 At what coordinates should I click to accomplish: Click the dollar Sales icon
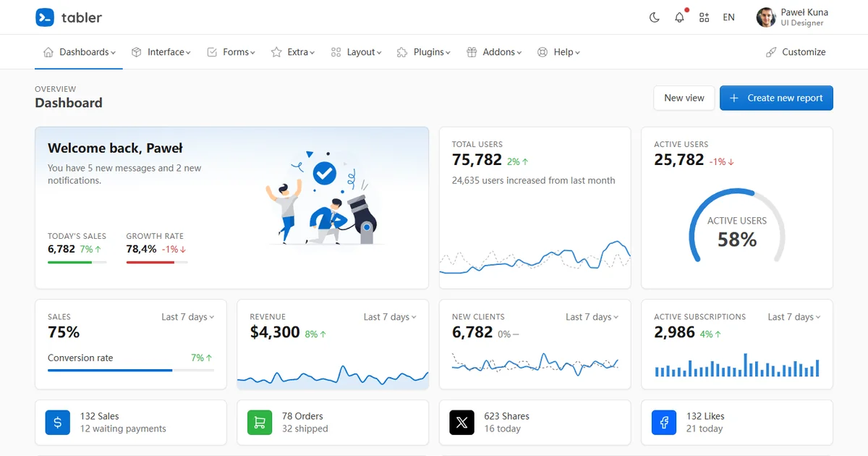click(x=58, y=423)
